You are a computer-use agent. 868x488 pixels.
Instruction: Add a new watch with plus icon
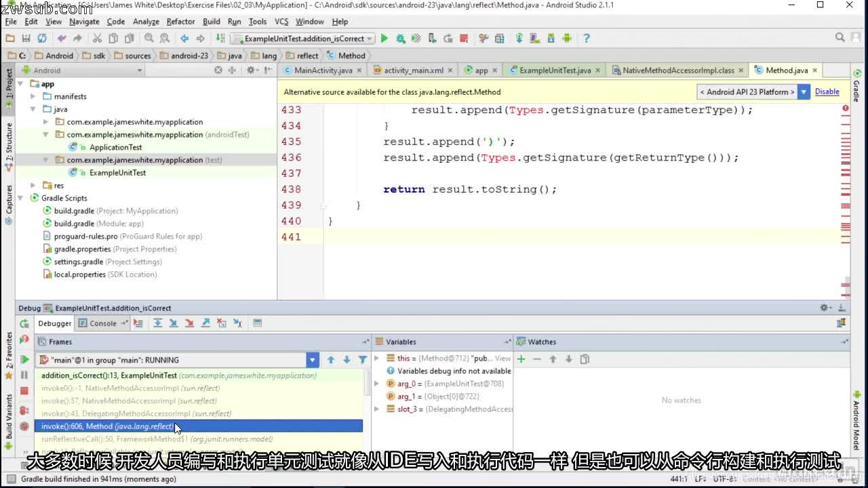click(521, 359)
